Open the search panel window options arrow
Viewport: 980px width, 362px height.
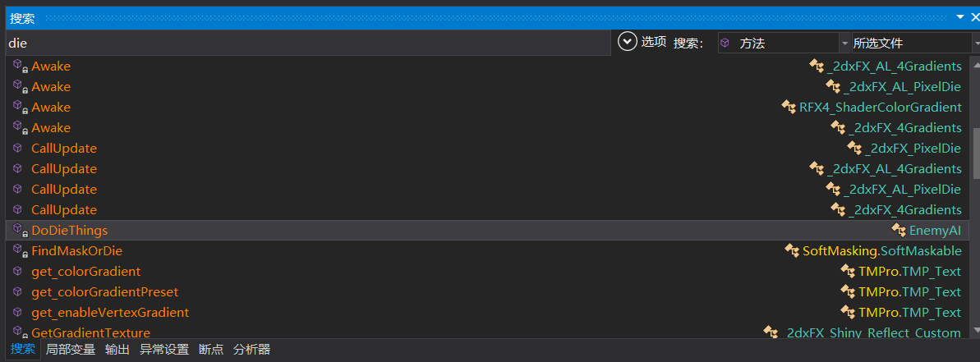pyautogui.click(x=959, y=17)
